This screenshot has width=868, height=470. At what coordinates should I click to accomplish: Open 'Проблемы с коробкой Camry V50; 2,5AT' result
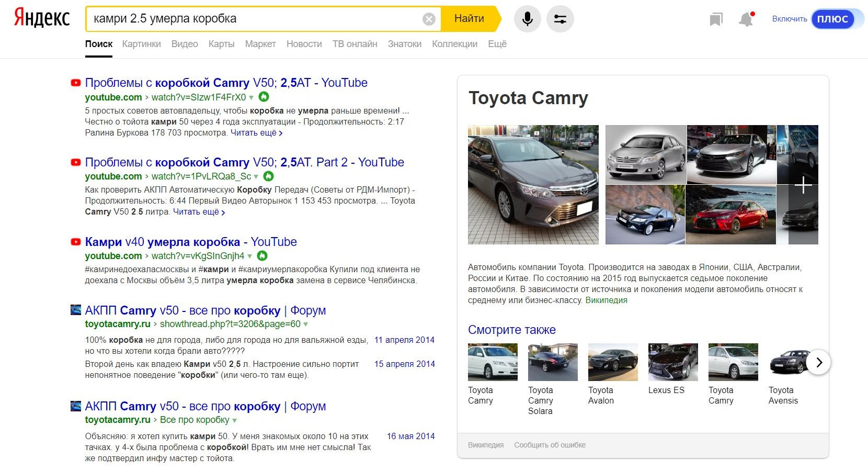[226, 83]
